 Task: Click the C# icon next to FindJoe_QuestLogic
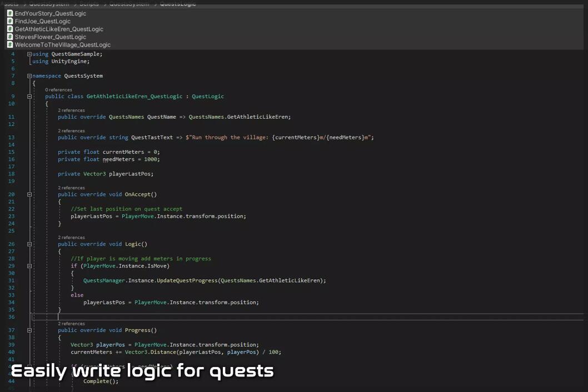tap(10, 21)
